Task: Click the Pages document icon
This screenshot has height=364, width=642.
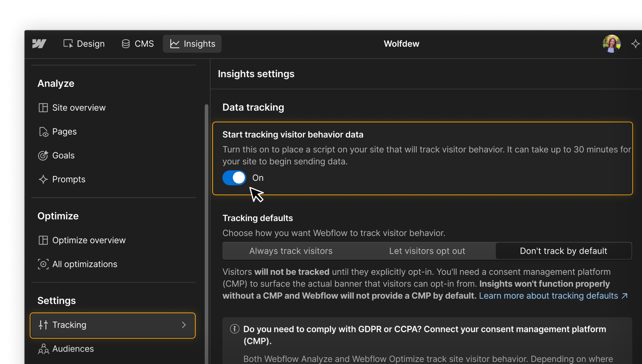Action: pos(43,132)
